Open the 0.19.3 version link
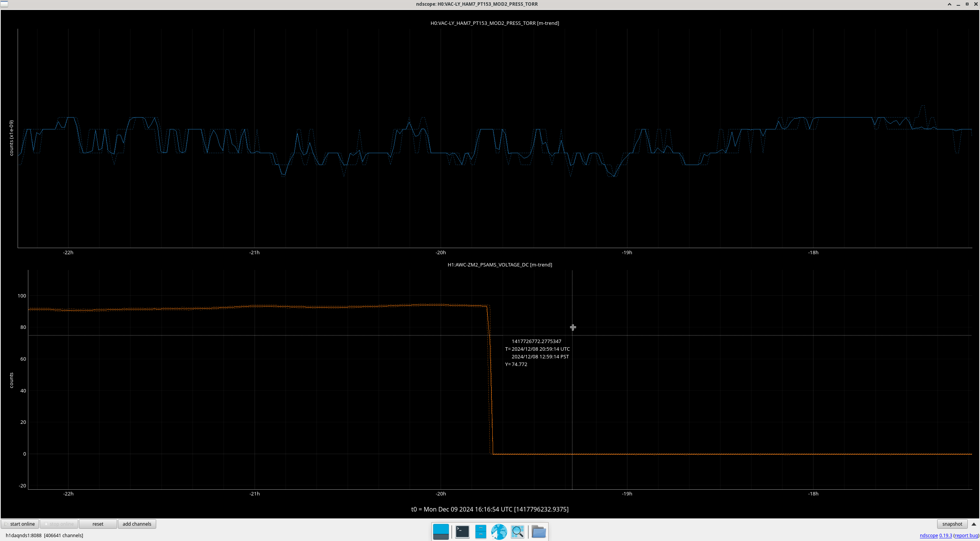The width and height of the screenshot is (980, 541). [946, 535]
